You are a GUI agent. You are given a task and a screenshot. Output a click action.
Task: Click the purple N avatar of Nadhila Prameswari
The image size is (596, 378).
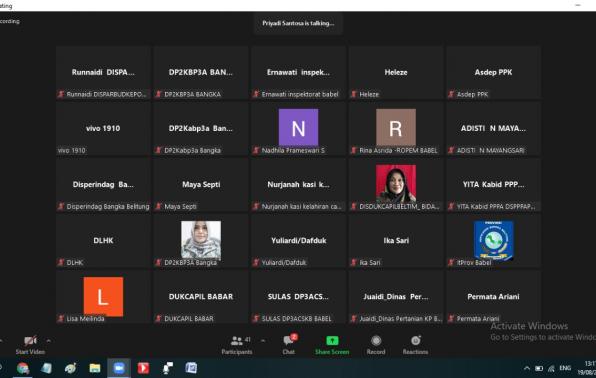pos(298,127)
